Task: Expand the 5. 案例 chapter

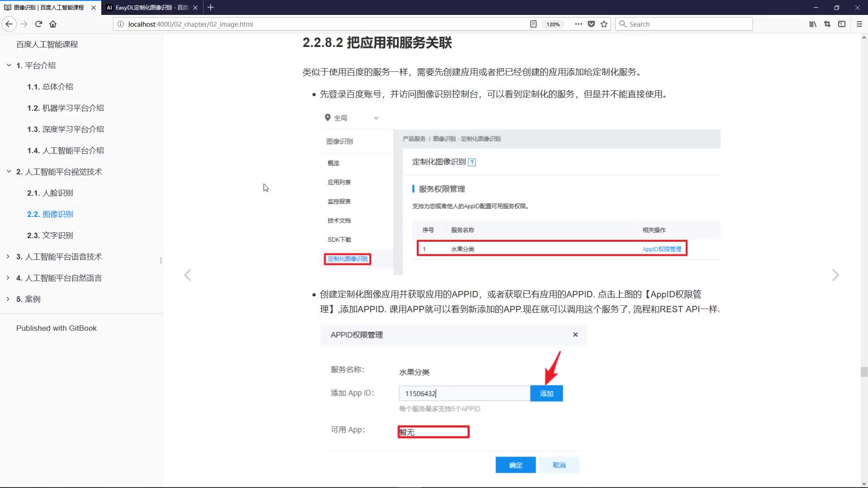Action: tap(8, 299)
